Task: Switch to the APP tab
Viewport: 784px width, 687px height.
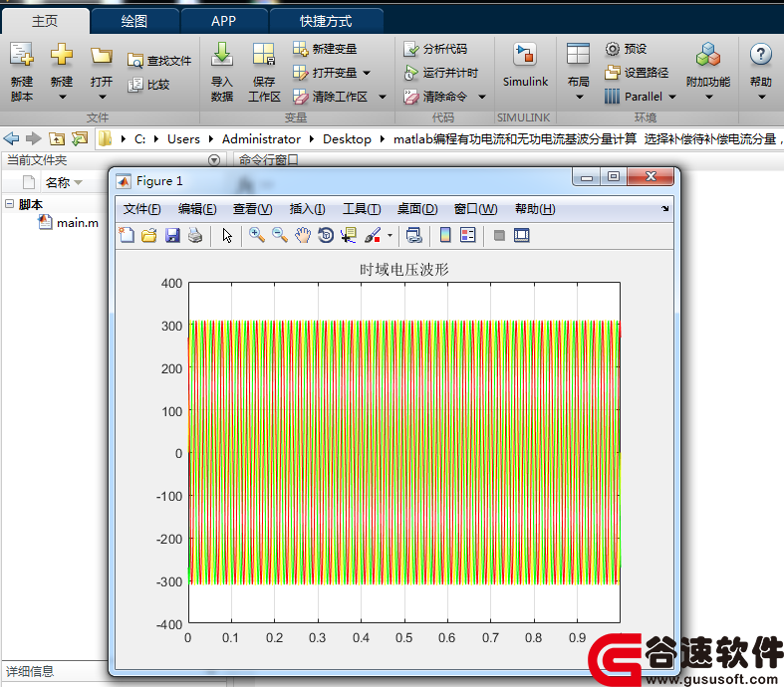Action: (223, 21)
